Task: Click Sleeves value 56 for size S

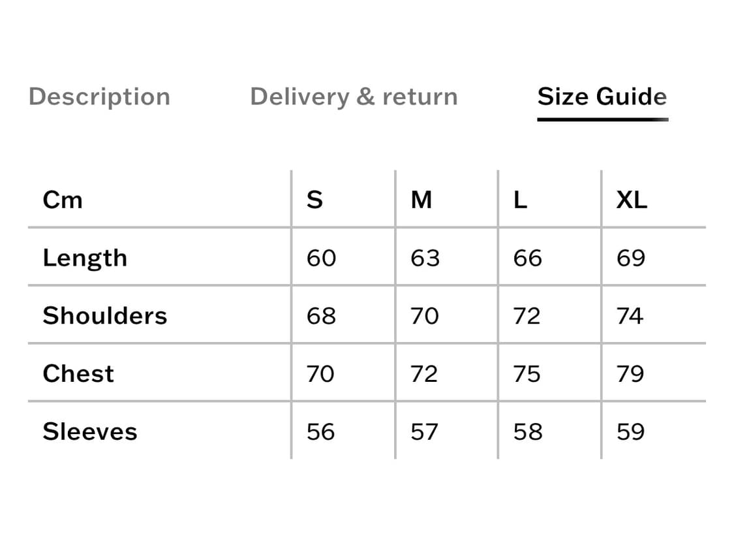Action: 321,432
